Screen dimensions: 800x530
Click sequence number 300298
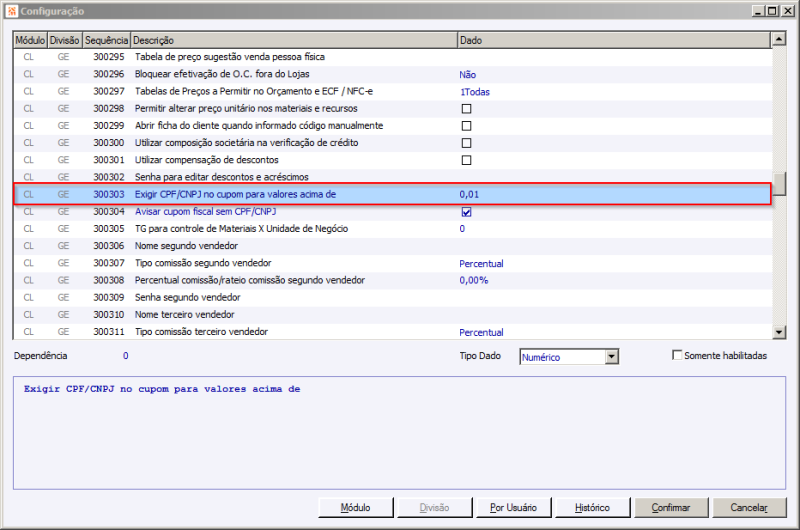(109, 109)
